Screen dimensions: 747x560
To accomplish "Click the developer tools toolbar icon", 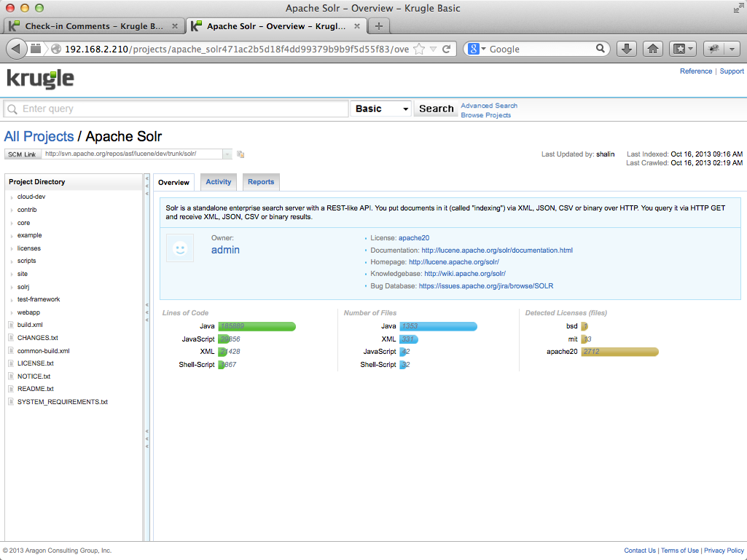I will click(713, 49).
